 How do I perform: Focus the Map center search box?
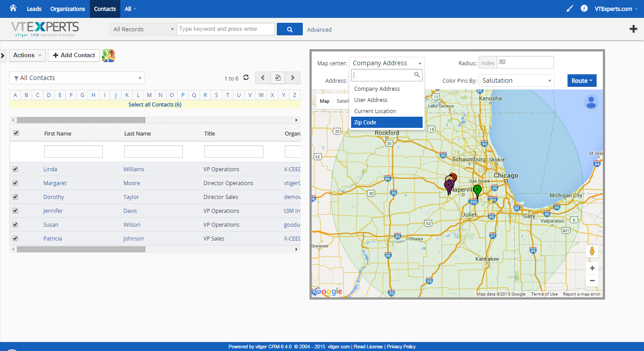point(387,75)
